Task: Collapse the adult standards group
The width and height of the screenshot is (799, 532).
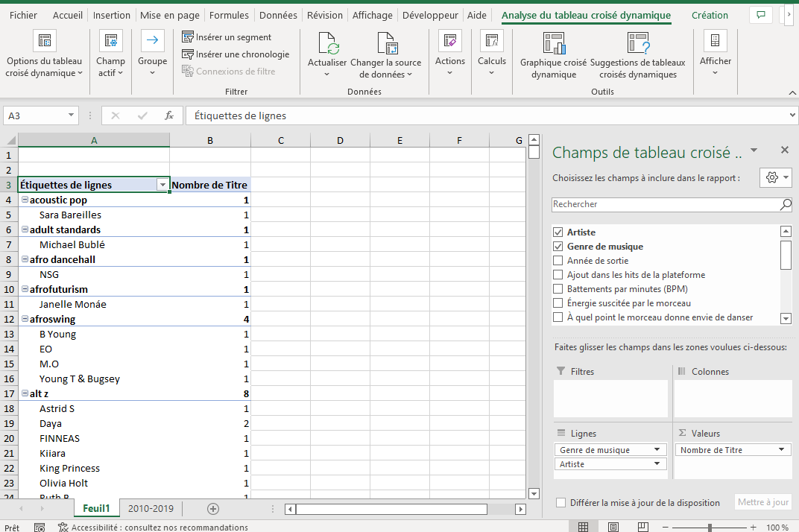Action: (25, 229)
